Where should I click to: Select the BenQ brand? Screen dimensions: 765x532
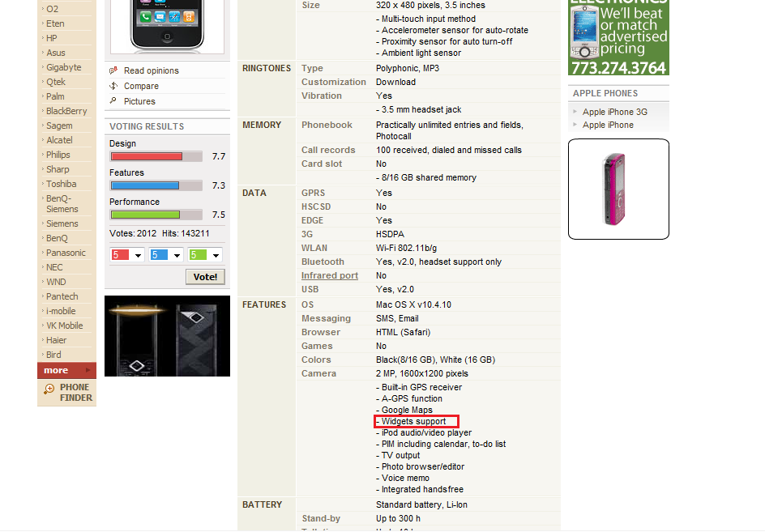pos(57,238)
